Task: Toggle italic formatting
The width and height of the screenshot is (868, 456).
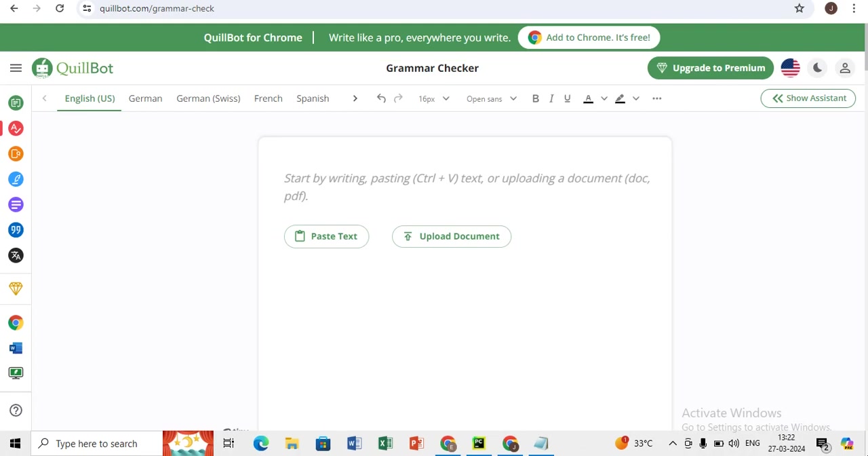Action: 551,98
